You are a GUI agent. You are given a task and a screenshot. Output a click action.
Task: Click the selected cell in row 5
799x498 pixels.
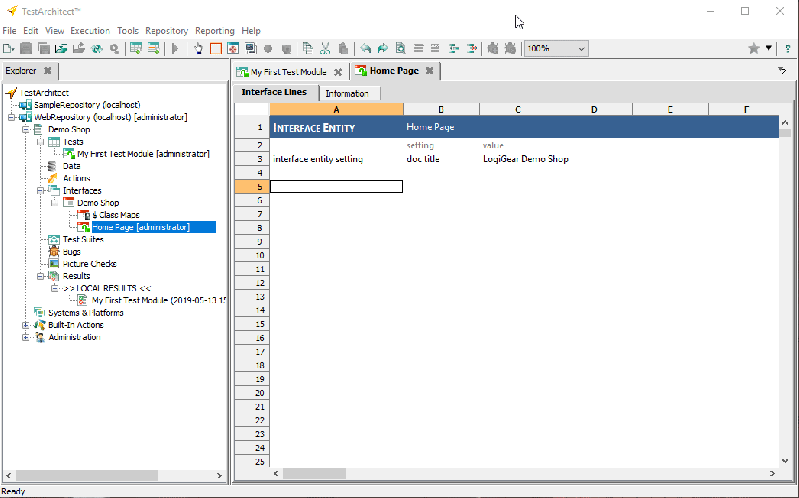[x=336, y=187]
